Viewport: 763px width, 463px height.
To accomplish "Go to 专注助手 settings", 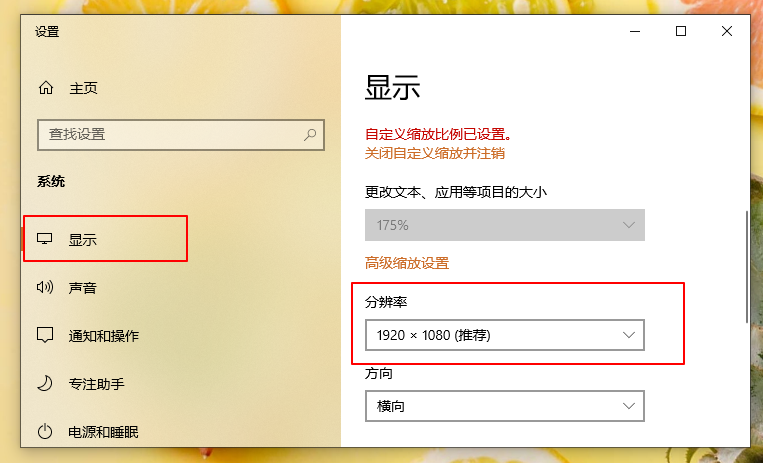I will pyautogui.click(x=96, y=383).
